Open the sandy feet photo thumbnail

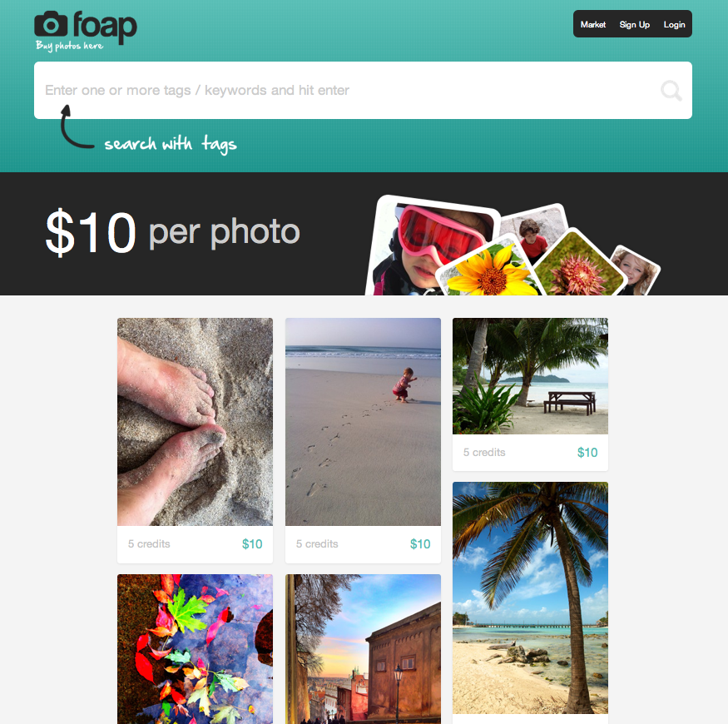[195, 422]
